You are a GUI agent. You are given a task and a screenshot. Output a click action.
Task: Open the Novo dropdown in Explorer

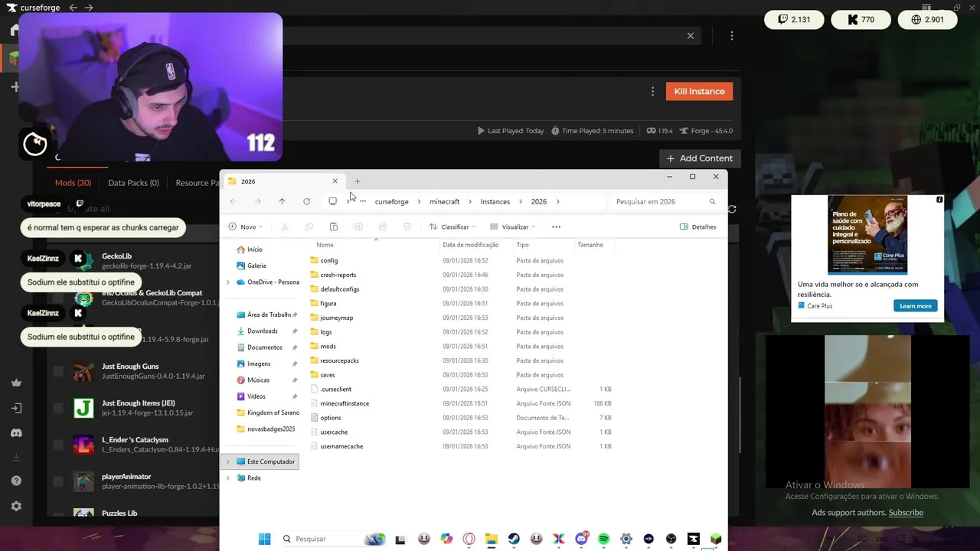[246, 227]
